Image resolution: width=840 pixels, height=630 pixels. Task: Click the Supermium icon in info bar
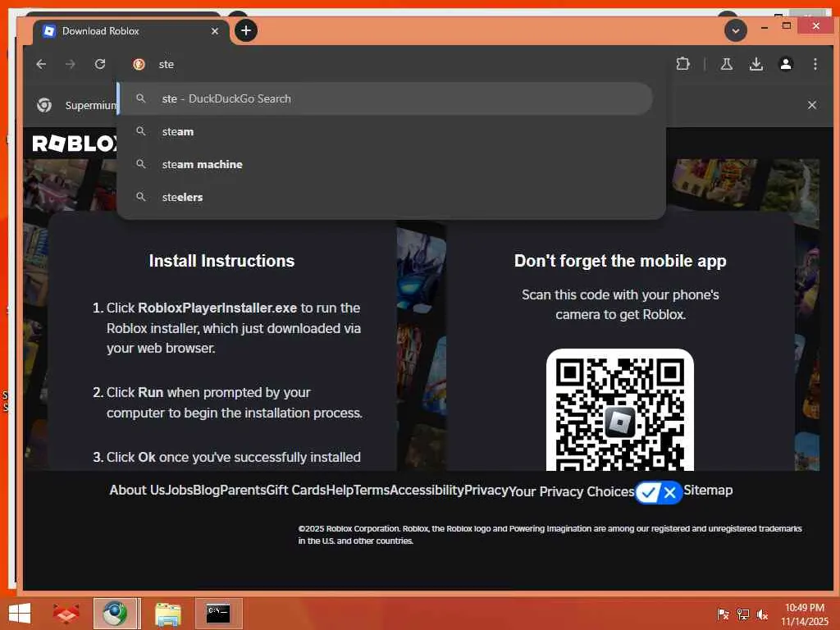[x=44, y=105]
